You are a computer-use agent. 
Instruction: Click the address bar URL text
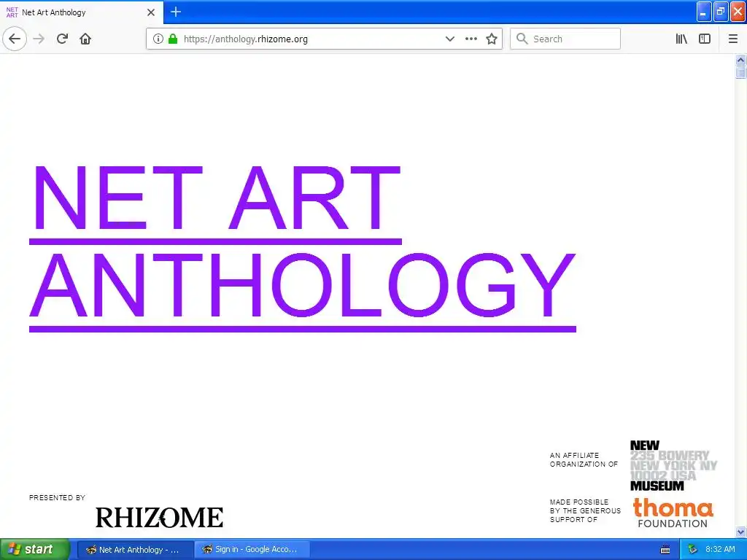click(245, 39)
